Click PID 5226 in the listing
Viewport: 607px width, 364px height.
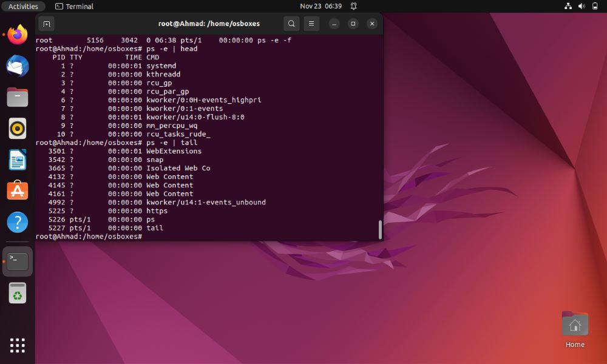tap(57, 220)
